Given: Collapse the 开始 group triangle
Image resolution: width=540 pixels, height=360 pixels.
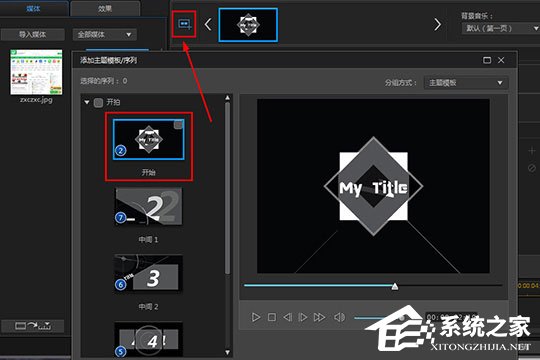Looking at the screenshot, I should [x=87, y=102].
